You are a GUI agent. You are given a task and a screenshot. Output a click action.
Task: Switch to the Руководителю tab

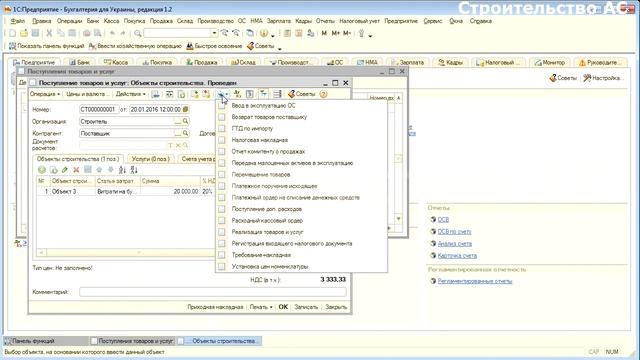[600, 62]
